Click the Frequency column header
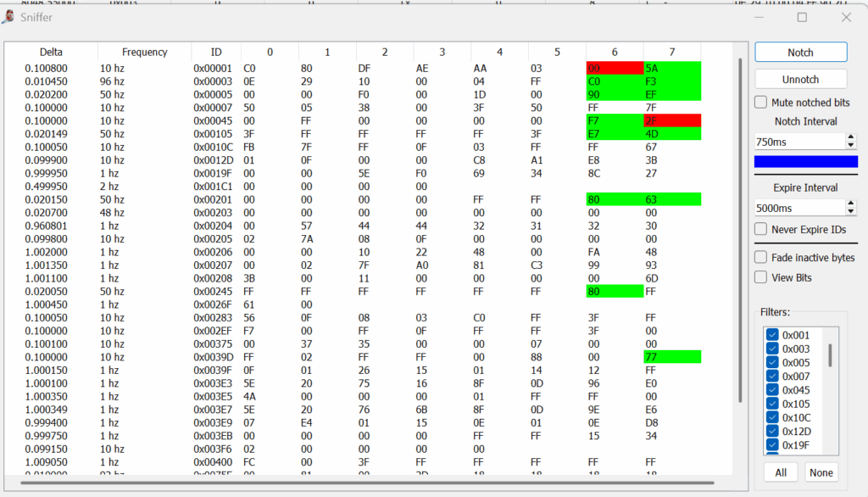 point(144,52)
